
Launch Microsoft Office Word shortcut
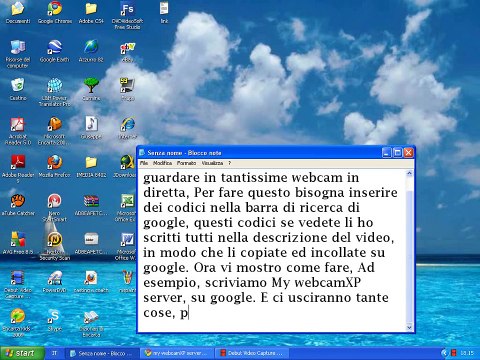pyautogui.click(x=127, y=239)
